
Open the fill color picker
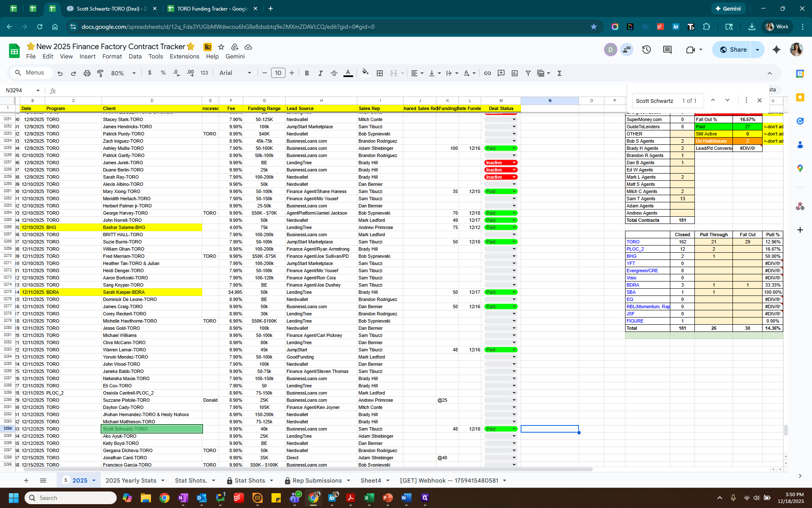(x=365, y=72)
